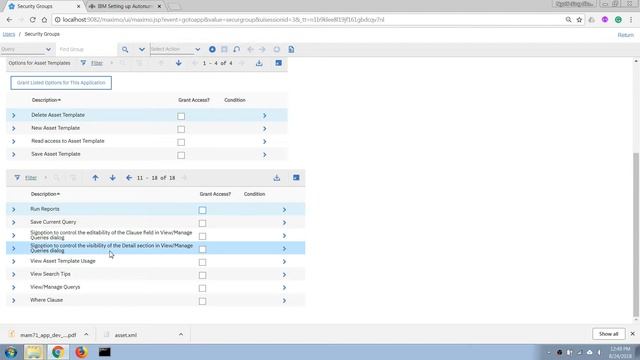Click the browser home icon
The width and height of the screenshot is (640, 360).
click(x=44, y=20)
